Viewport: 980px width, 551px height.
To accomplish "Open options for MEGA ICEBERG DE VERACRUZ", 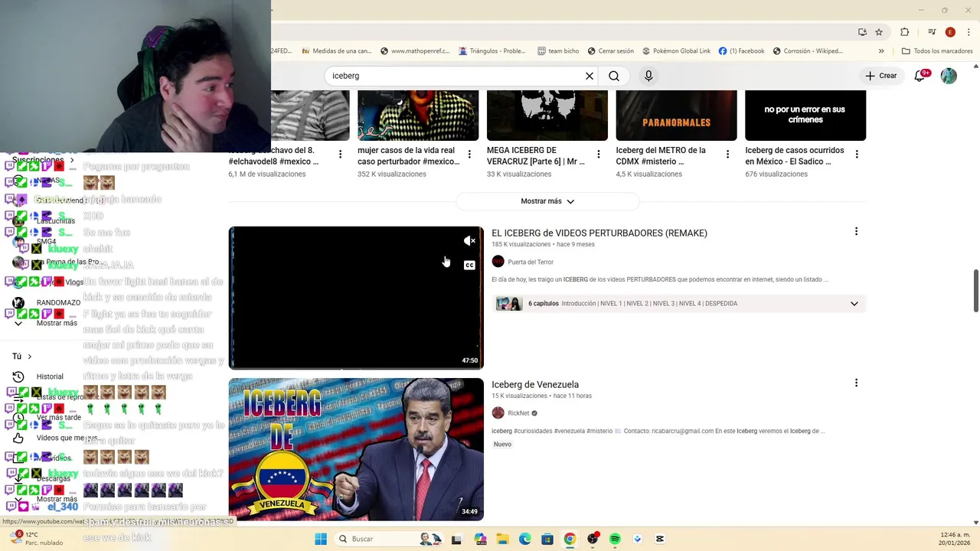I will coord(599,155).
